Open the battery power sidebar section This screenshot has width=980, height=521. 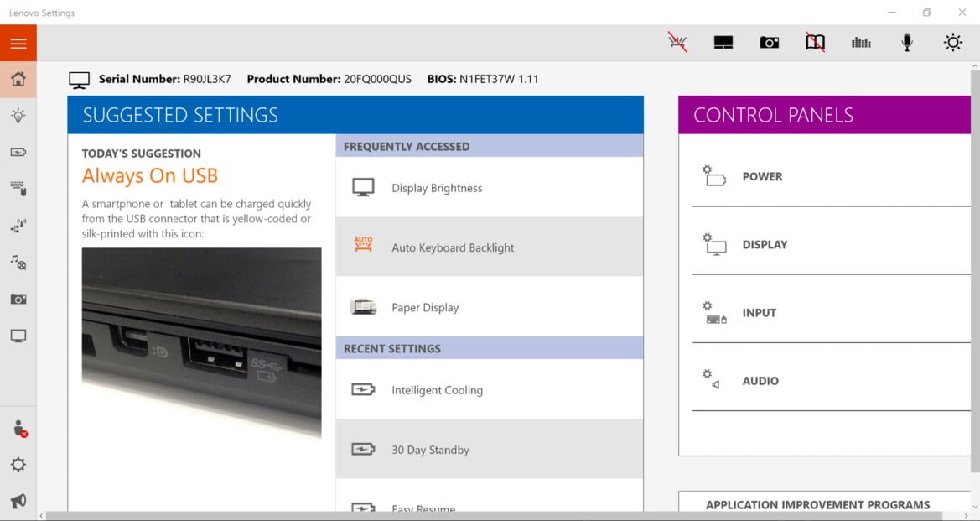pyautogui.click(x=18, y=152)
